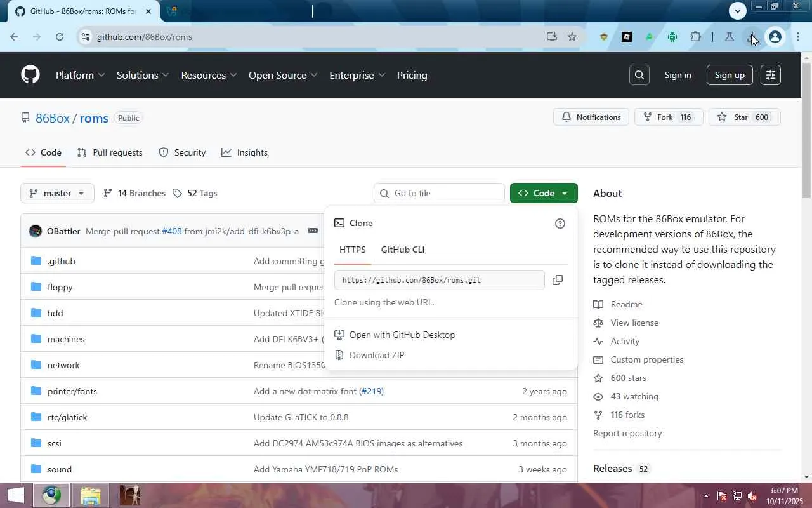Open the Windows Start button
The image size is (812, 508).
click(x=15, y=495)
